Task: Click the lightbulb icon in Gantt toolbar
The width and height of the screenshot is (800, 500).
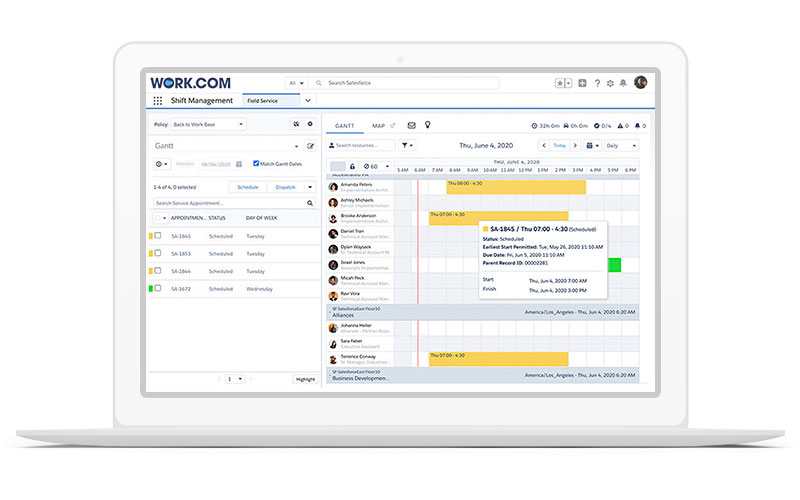Action: coord(428,126)
